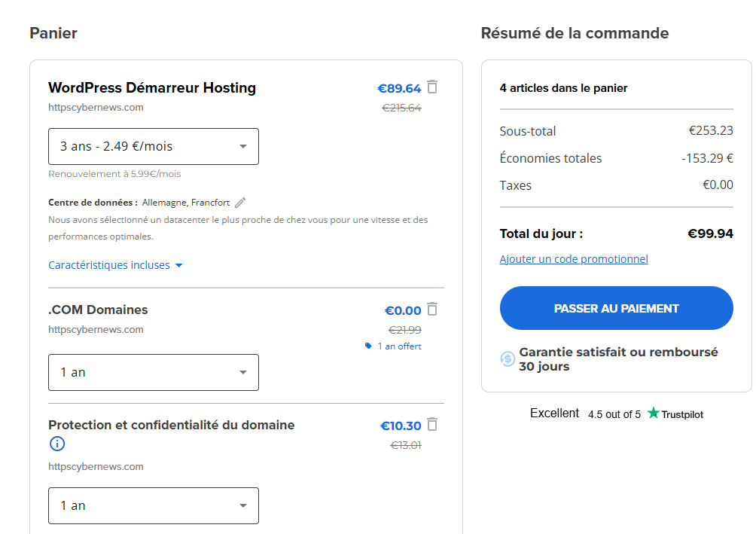The image size is (756, 534).
Task: Click 1 an offert label
Action: [399, 346]
